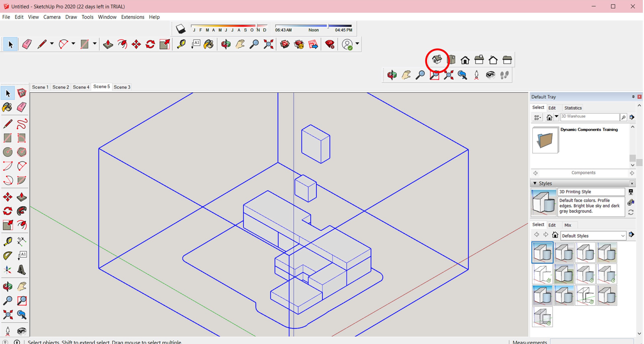Open Dynamic Components Training thumbnail
The width and height of the screenshot is (644, 344).
tap(545, 140)
